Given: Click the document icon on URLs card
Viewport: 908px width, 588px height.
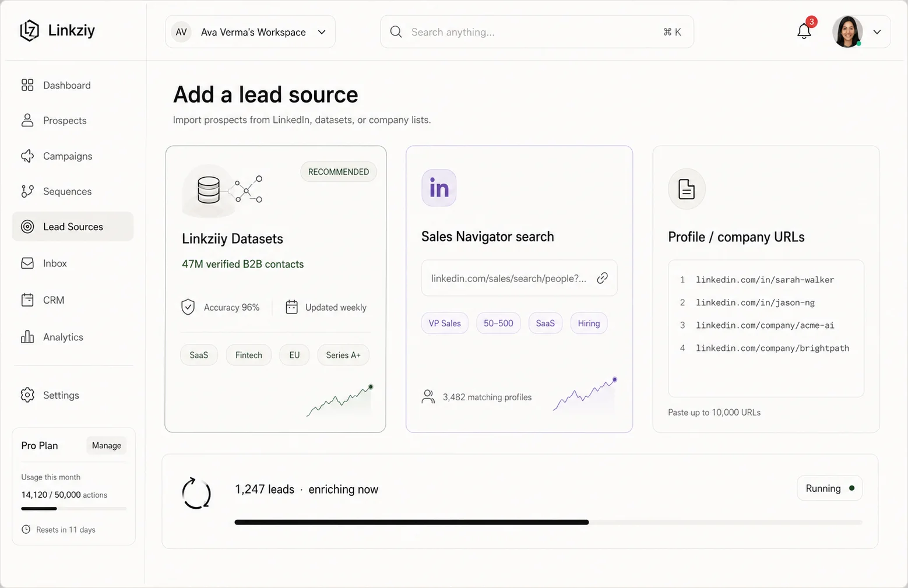Looking at the screenshot, I should tap(687, 189).
